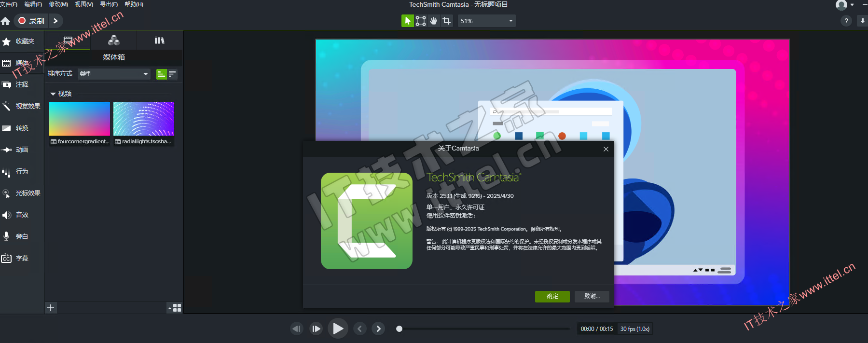The width and height of the screenshot is (868, 343).
Task: Open the 动画 animations panel
Action: [x=22, y=150]
